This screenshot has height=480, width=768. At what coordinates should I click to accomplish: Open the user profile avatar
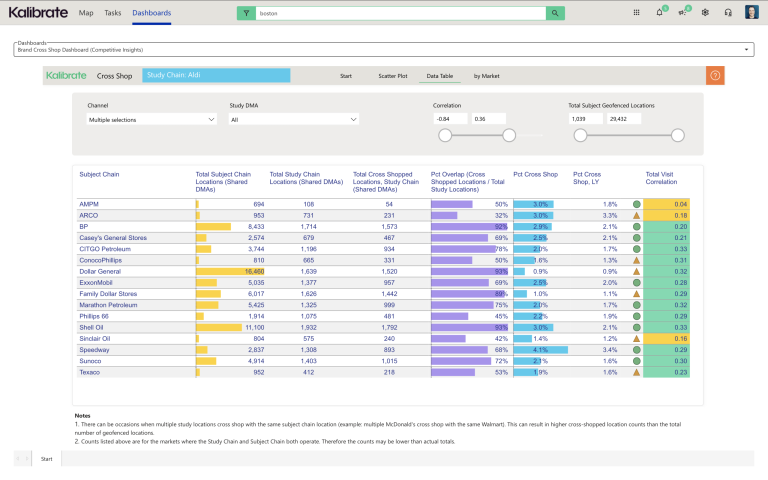(x=750, y=13)
